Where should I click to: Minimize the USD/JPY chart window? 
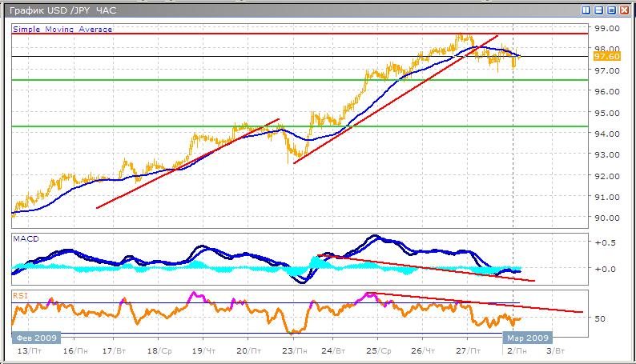598,10
